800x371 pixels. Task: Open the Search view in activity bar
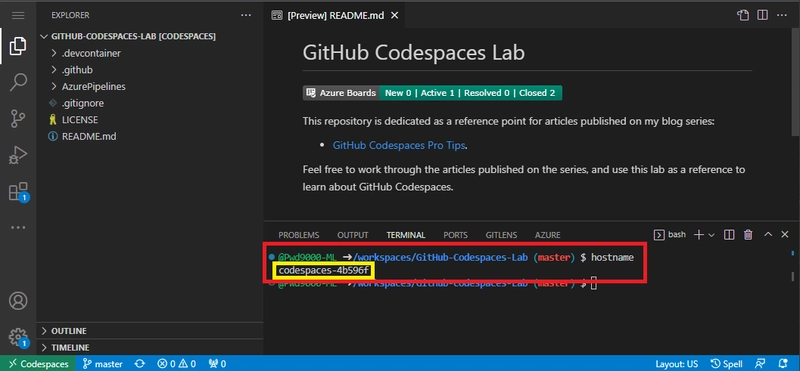tap(18, 82)
